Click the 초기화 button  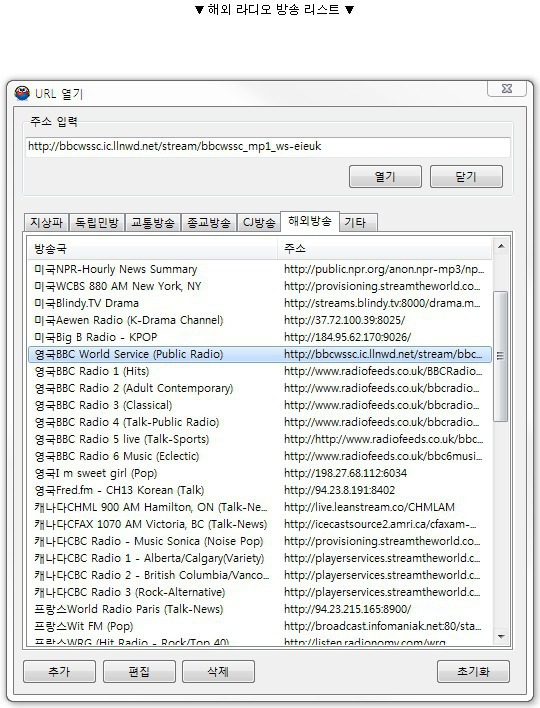click(473, 672)
